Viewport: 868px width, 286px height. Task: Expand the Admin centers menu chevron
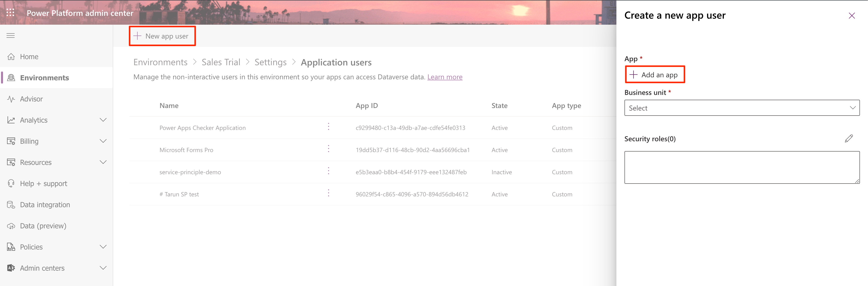(x=103, y=268)
